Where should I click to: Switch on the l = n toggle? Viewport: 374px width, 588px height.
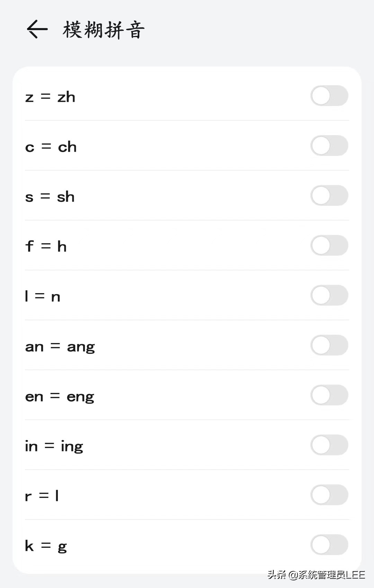[329, 296]
